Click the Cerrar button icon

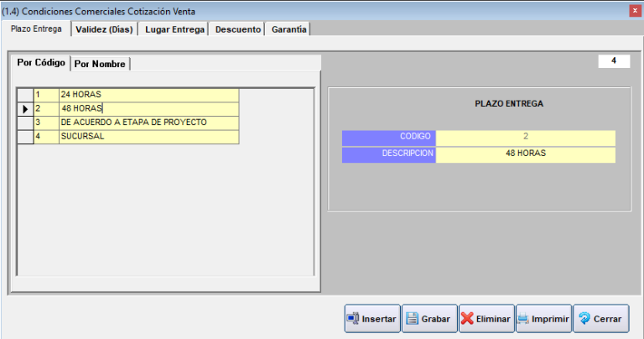(584, 319)
